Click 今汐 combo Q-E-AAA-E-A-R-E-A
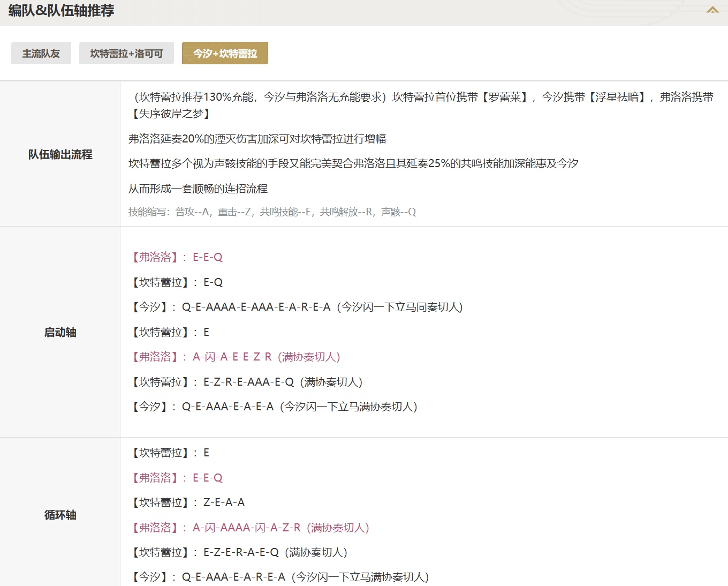 tap(279, 577)
